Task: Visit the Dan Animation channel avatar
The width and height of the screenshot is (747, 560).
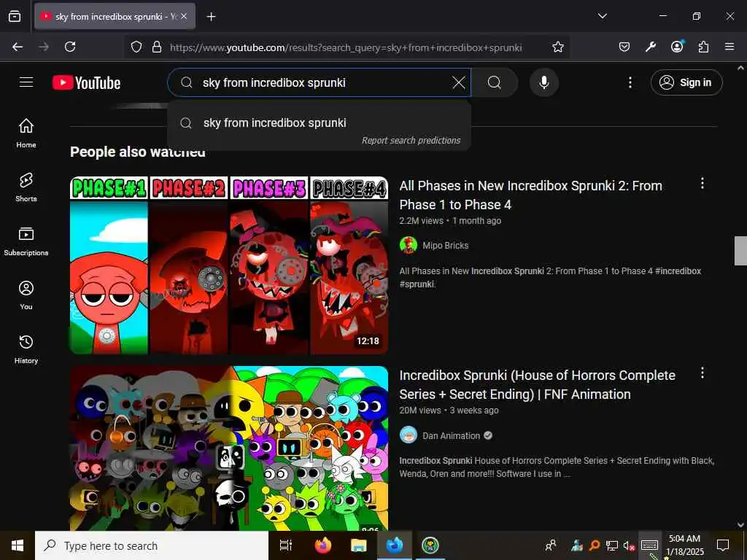Action: pyautogui.click(x=409, y=435)
